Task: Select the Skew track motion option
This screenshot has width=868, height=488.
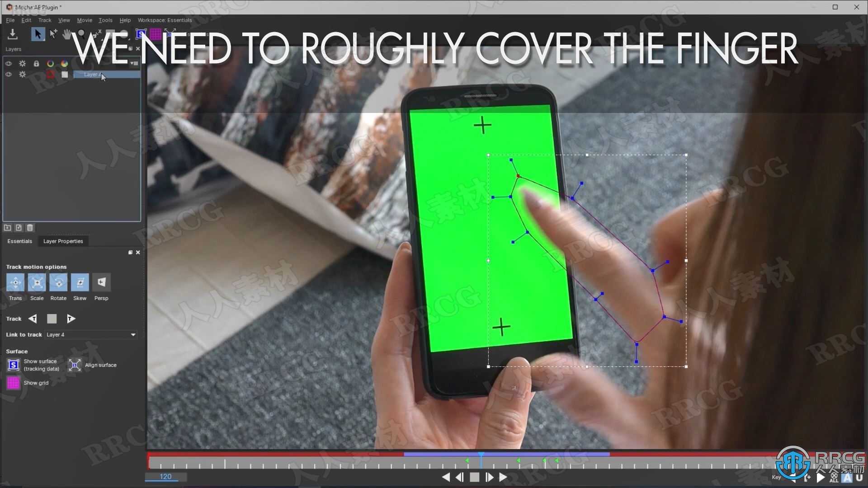Action: click(x=80, y=282)
